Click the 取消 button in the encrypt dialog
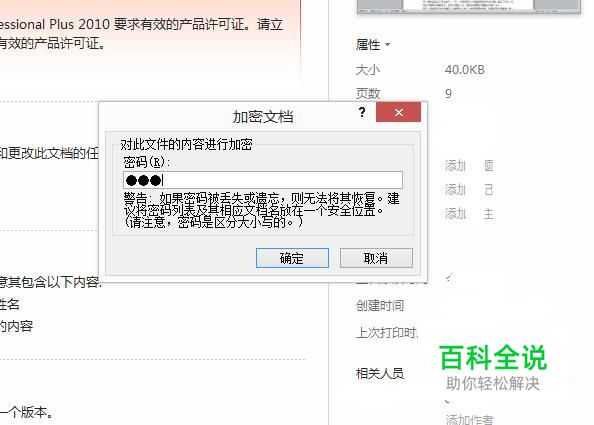 [376, 258]
